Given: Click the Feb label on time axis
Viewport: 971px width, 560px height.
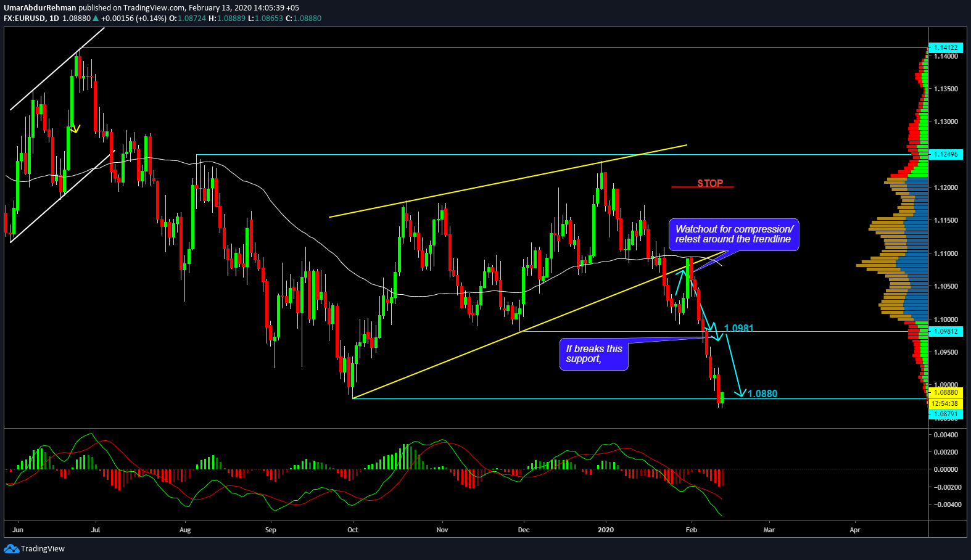Looking at the screenshot, I should [x=692, y=530].
